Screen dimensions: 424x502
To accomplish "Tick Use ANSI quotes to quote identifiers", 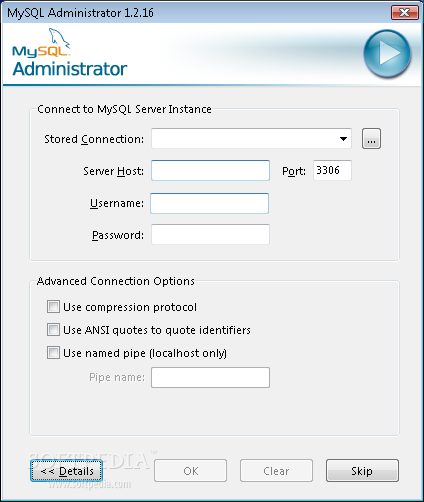I will [x=53, y=330].
